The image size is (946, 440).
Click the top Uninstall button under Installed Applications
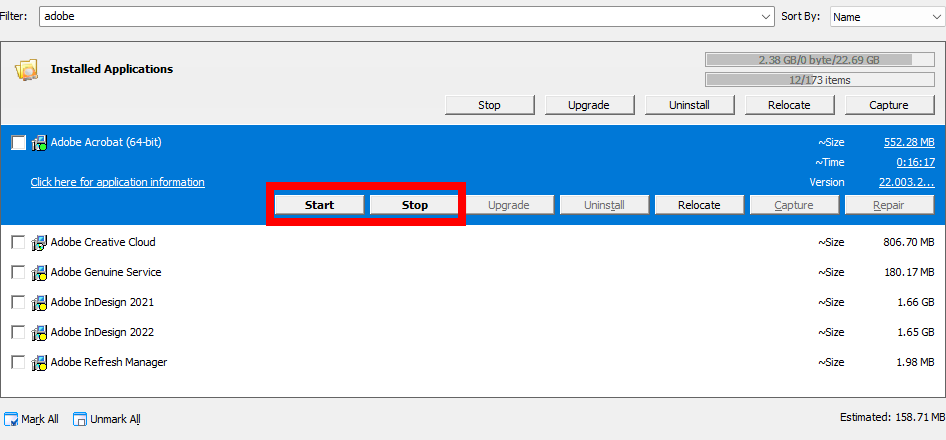coord(689,105)
